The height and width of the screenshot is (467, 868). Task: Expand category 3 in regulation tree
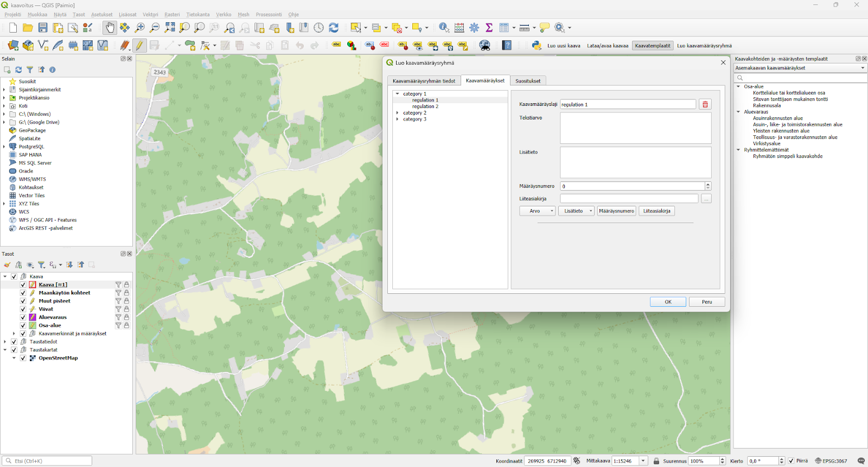(398, 119)
